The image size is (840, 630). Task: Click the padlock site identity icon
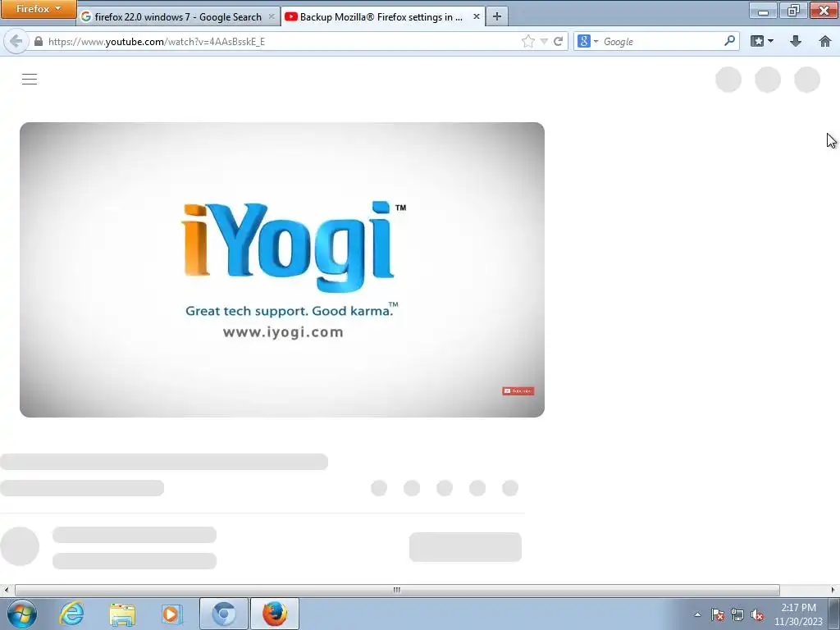[x=39, y=41]
